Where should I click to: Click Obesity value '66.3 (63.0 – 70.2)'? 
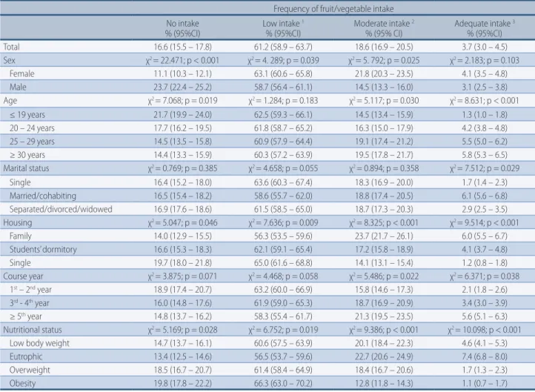pyautogui.click(x=283, y=383)
